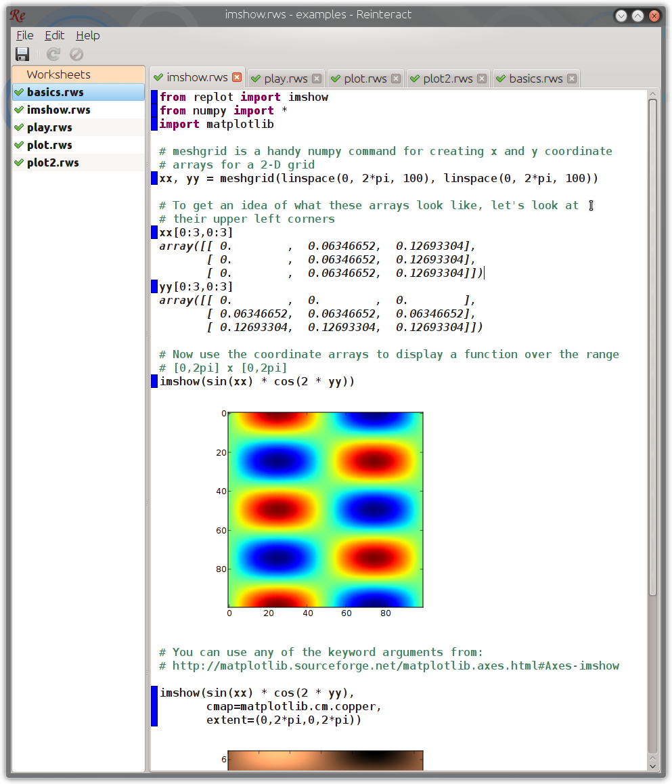The height and width of the screenshot is (784, 672).
Task: Click green checkmark beside imshow.rws in sidebar
Action: 19,110
